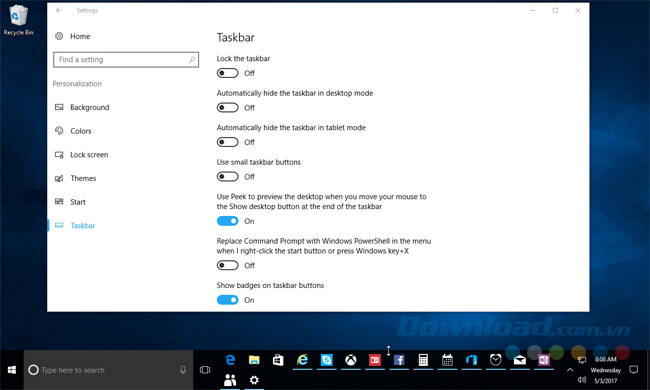
Task: Toggle Replace Command Prompt with PowerShell
Action: (x=228, y=265)
